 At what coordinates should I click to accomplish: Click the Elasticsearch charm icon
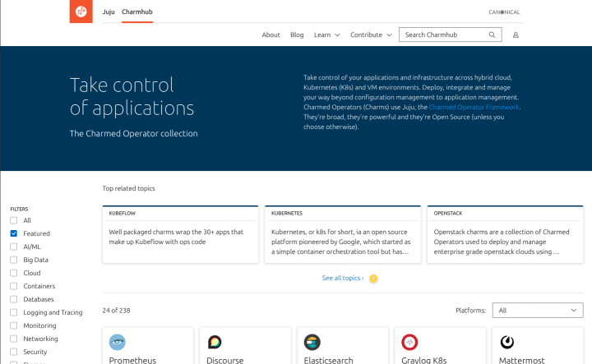tap(312, 342)
